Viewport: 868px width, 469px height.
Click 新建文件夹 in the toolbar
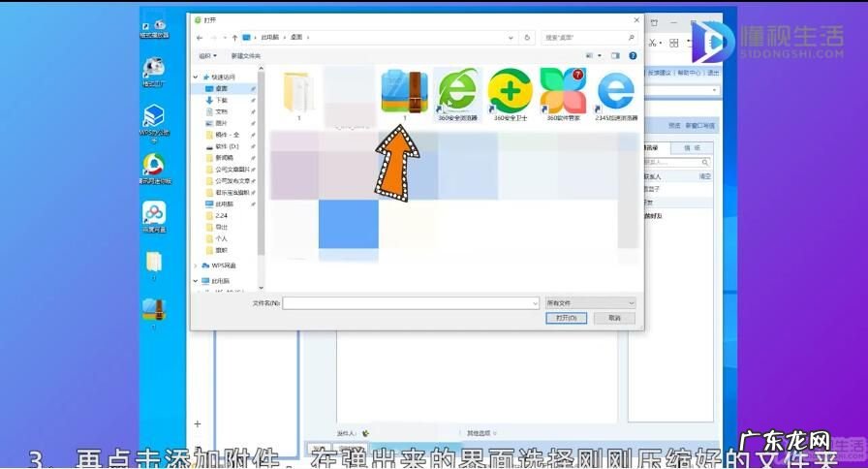[245, 56]
